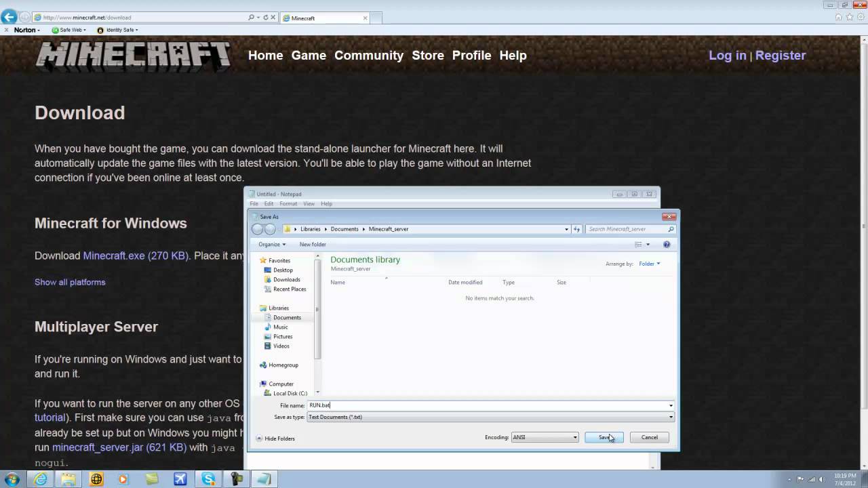Open Notepad View menu
868x488 pixels.
coord(309,203)
